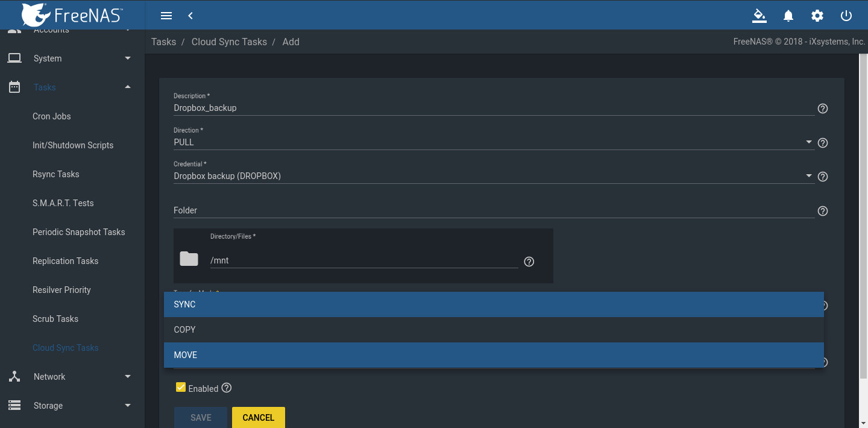868x428 pixels.
Task: Click the Add breadcrumb
Action: click(291, 42)
